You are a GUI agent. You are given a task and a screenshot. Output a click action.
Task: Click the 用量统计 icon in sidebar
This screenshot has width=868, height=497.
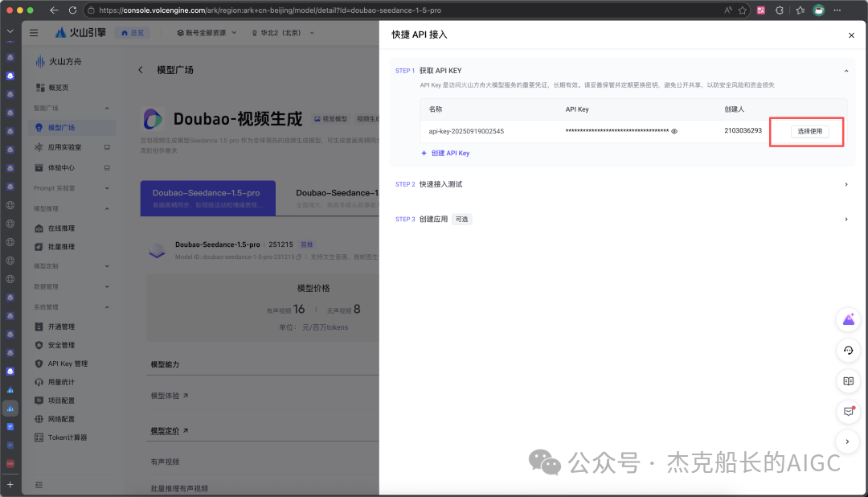click(39, 382)
